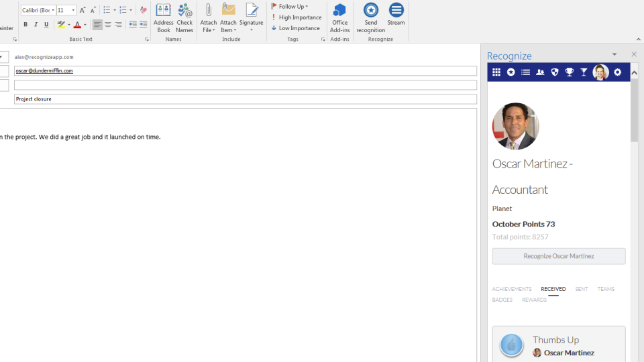Click cocktail glass icon in Recognize bar
Viewport: 644px width, 362px height.
(584, 72)
